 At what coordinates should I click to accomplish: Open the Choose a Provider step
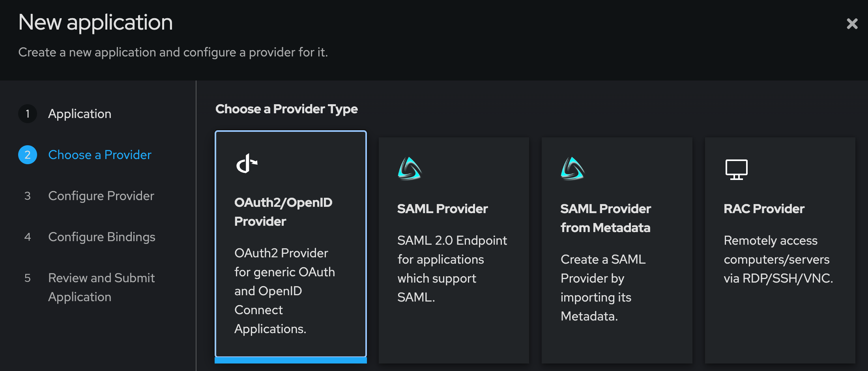click(100, 155)
